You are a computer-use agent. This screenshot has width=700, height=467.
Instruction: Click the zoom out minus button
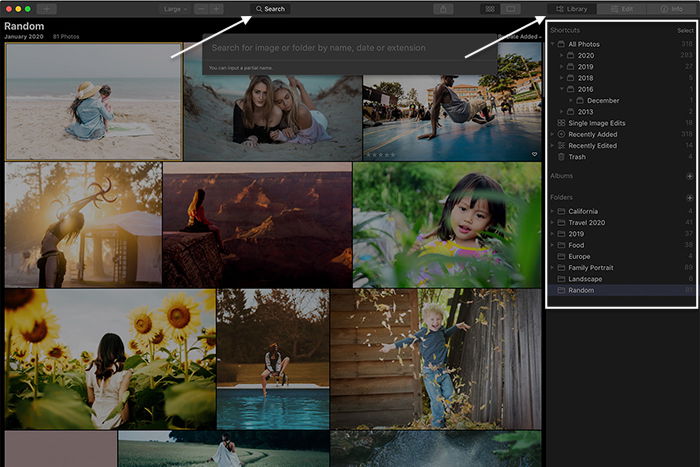[x=201, y=9]
